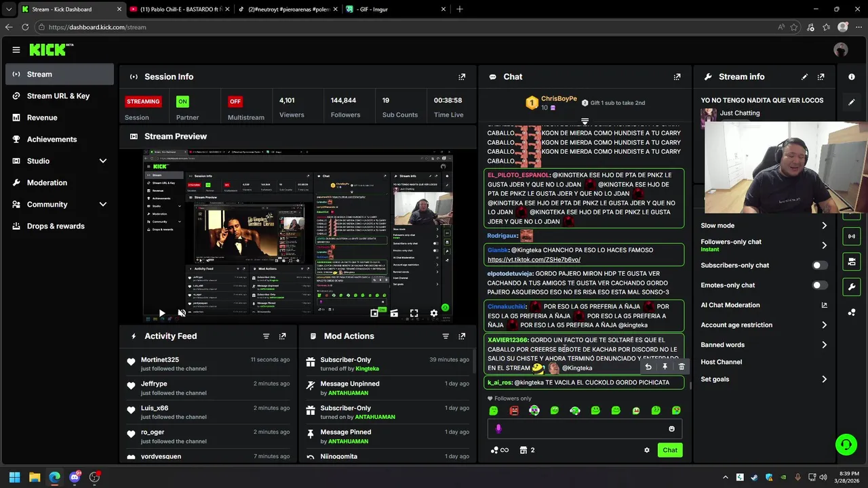Go to Revenue section
The height and width of the screenshot is (488, 868).
[60, 117]
